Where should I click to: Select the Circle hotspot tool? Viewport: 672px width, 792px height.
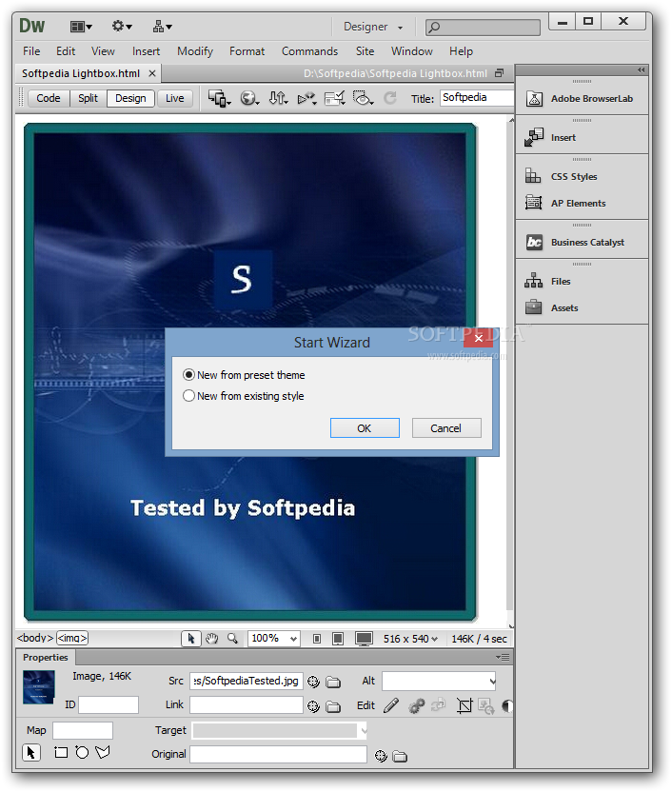tap(82, 753)
